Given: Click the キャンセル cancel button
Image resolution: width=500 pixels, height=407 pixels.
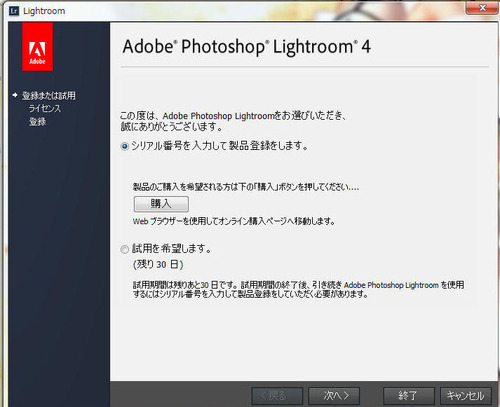Looking at the screenshot, I should [x=466, y=396].
